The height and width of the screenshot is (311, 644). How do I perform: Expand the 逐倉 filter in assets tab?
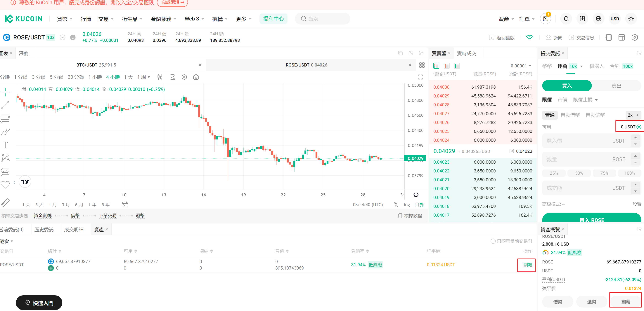(x=6, y=241)
